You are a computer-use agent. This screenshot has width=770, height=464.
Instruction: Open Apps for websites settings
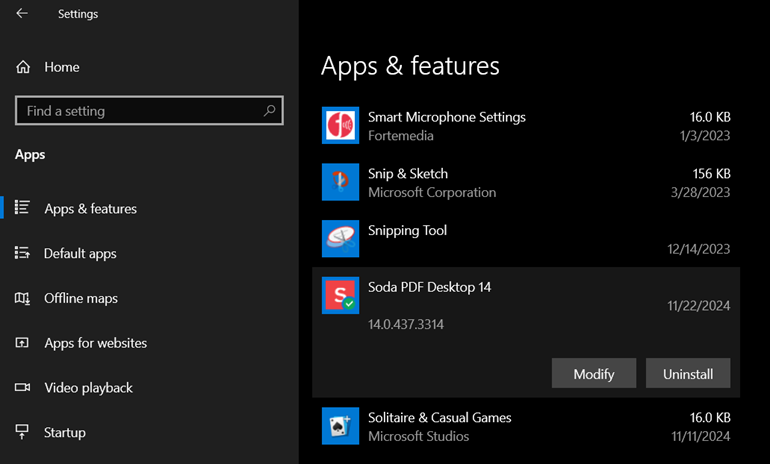[95, 343]
